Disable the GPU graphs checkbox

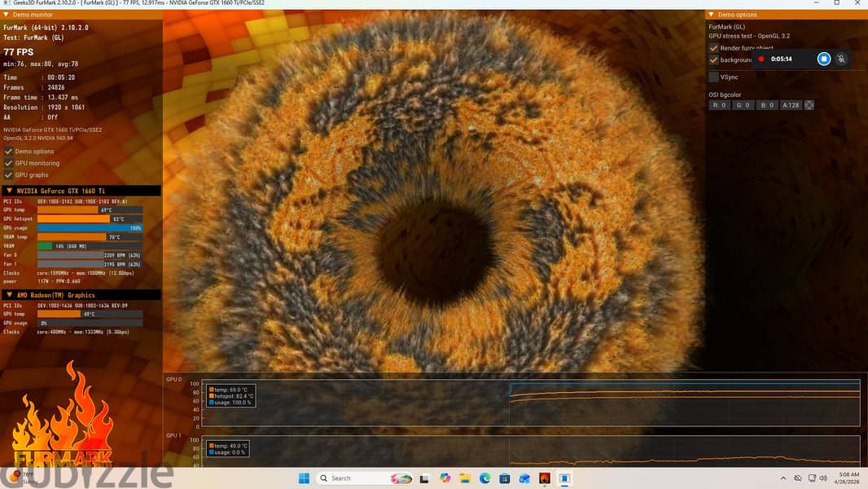point(8,174)
